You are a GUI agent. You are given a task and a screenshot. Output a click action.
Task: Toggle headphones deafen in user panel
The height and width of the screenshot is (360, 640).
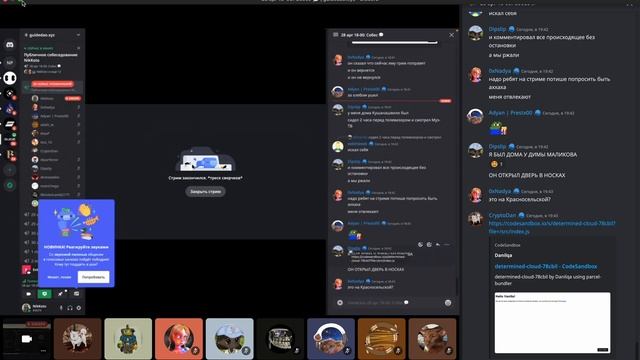point(70,308)
